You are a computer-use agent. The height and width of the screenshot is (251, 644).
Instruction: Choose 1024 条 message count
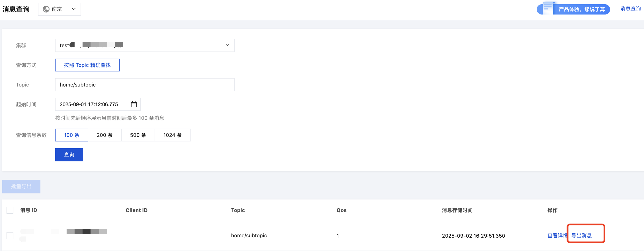pos(173,135)
